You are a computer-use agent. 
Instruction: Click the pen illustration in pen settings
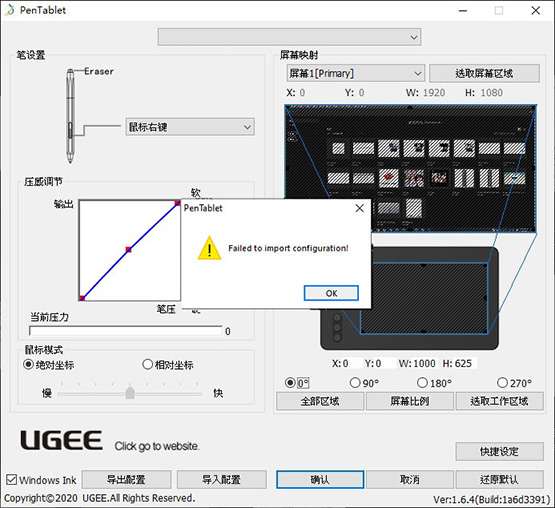[70, 116]
